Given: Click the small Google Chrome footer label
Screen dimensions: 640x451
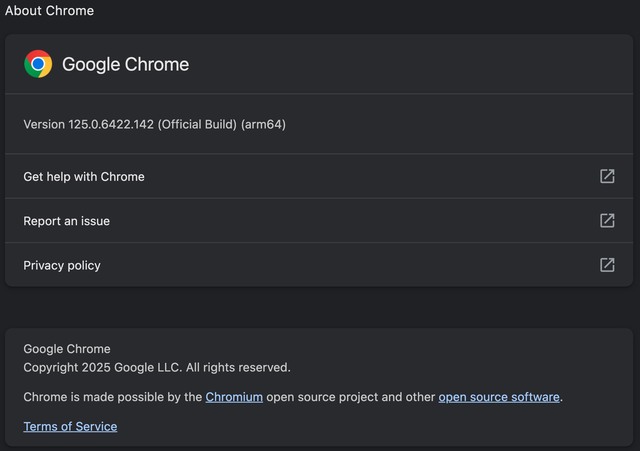Looking at the screenshot, I should click(x=67, y=349).
